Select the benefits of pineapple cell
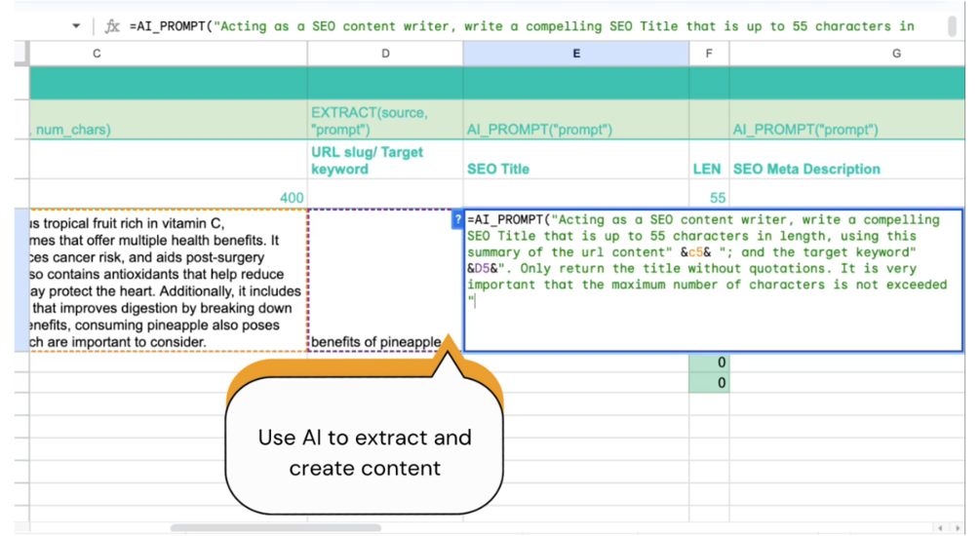Viewport: 980px width, 536px height. coord(385,281)
